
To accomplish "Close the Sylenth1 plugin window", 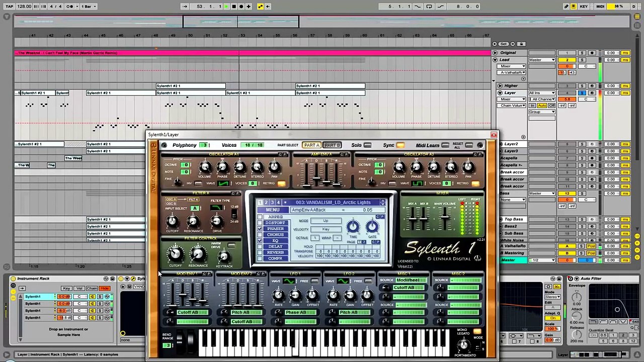I will click(494, 135).
